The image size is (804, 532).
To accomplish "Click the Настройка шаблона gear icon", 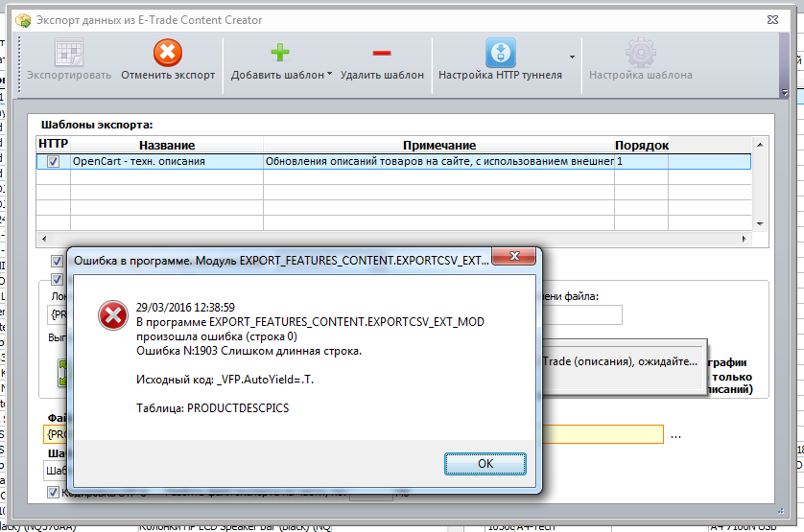I will (x=641, y=53).
